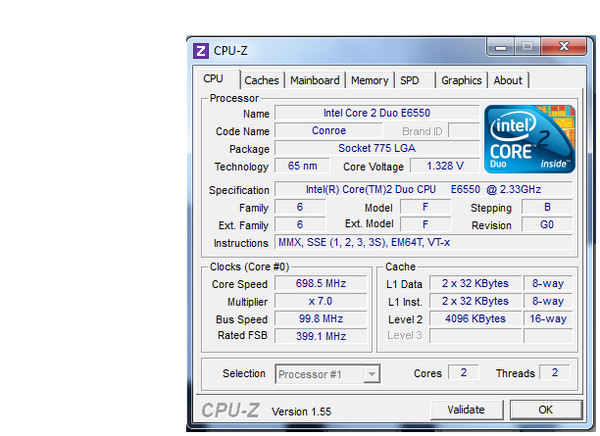Open the Caches tab

coord(262,80)
